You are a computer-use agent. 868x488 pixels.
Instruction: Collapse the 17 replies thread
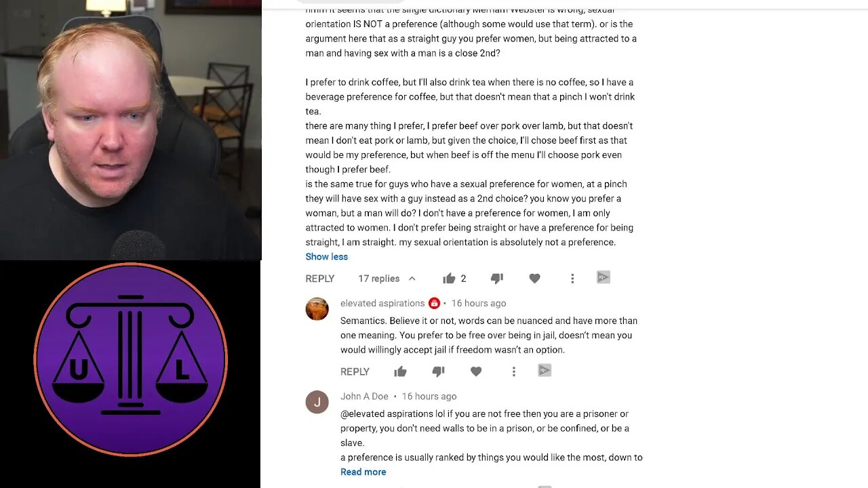(x=387, y=279)
